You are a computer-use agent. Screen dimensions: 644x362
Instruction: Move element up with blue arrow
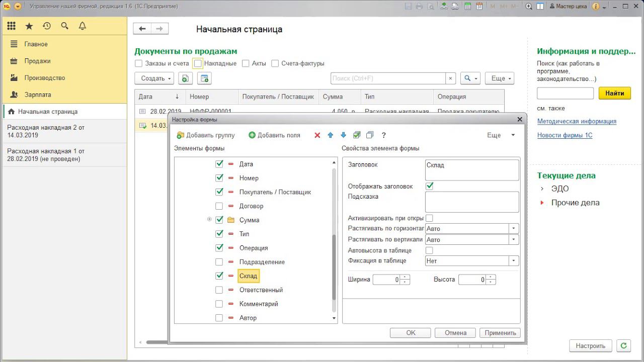coord(331,135)
